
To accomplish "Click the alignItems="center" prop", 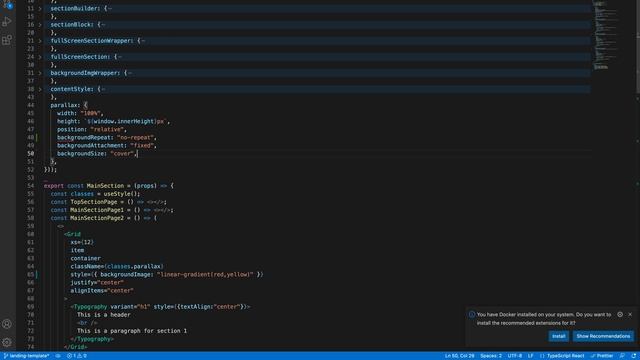I will pos(102,291).
